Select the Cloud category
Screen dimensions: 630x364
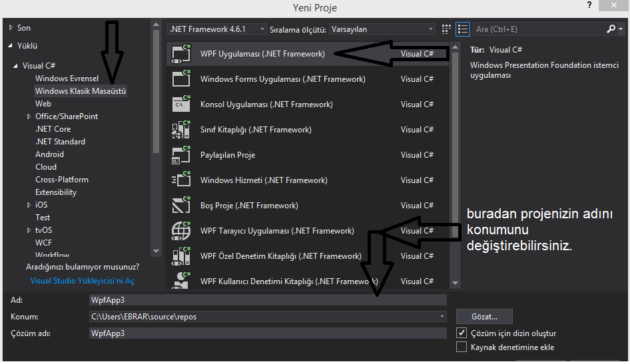46,167
